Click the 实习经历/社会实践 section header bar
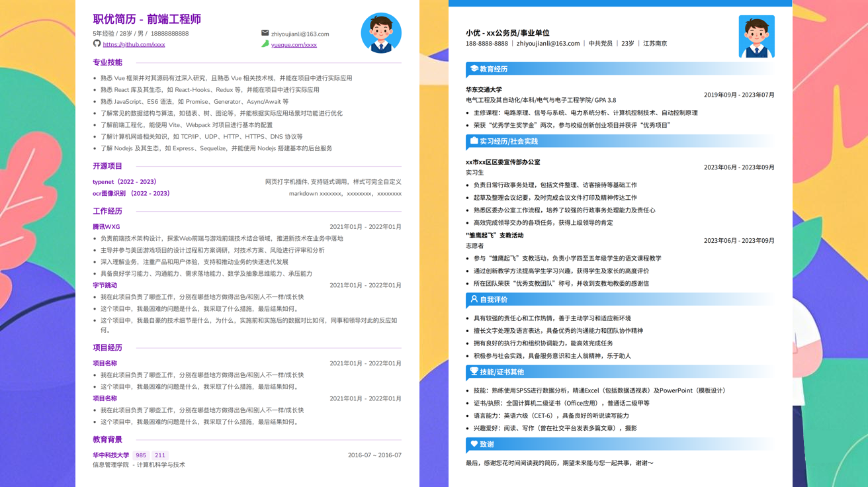Image resolution: width=868 pixels, height=487 pixels. [620, 141]
